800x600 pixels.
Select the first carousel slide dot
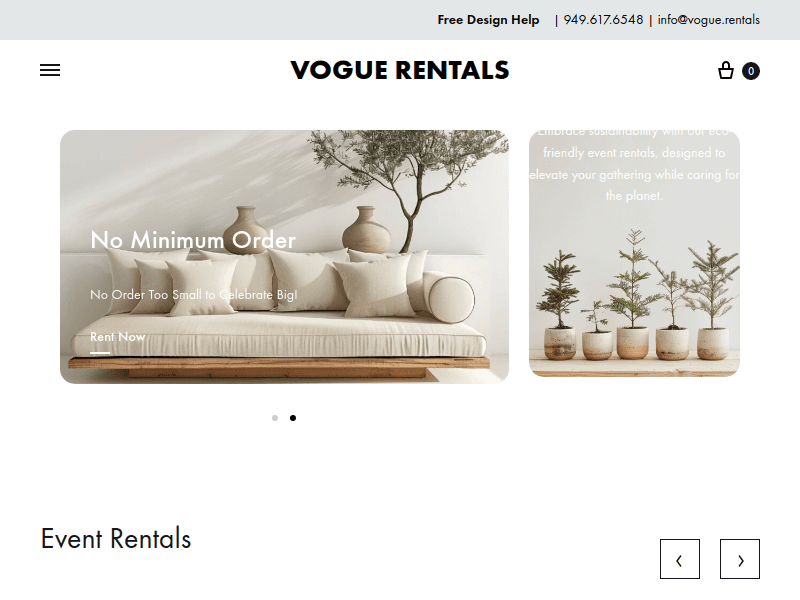click(275, 418)
